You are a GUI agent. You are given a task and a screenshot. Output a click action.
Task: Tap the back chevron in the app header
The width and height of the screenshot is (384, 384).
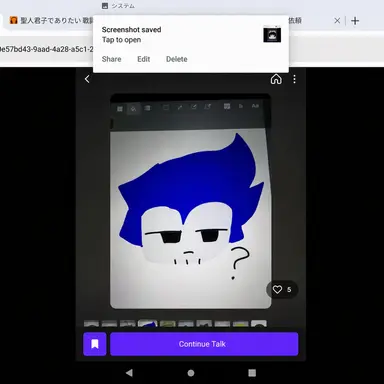pyautogui.click(x=87, y=79)
